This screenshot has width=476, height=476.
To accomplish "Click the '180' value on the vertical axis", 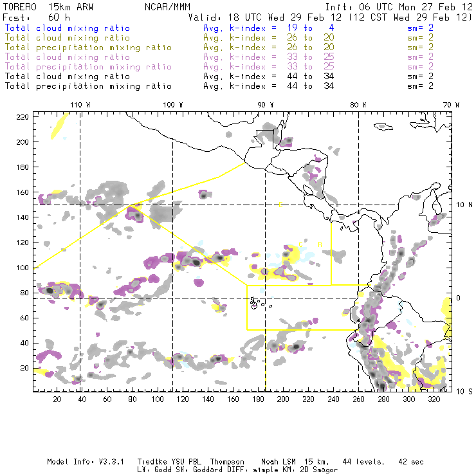I will [x=22, y=167].
